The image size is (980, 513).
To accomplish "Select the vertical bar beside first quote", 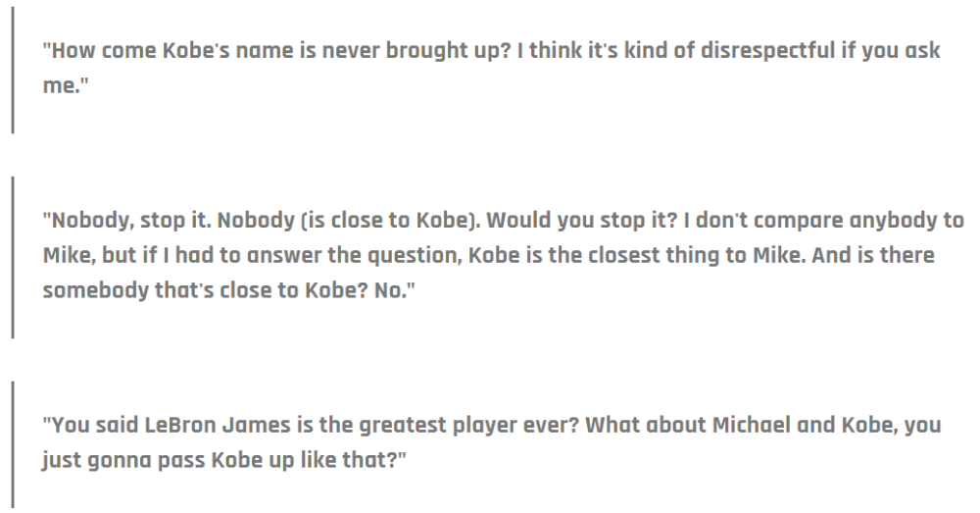I will (x=13, y=71).
